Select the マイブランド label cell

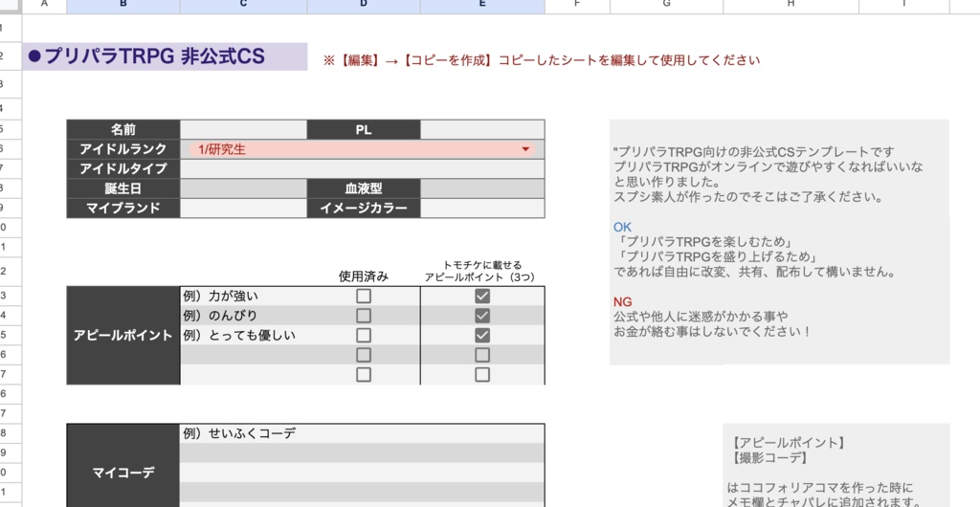click(x=123, y=208)
